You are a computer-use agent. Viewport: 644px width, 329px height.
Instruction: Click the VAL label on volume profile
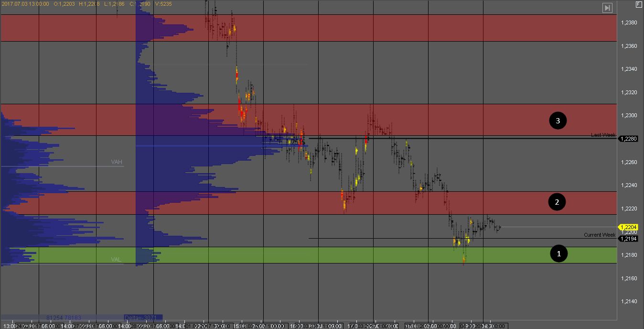click(116, 260)
